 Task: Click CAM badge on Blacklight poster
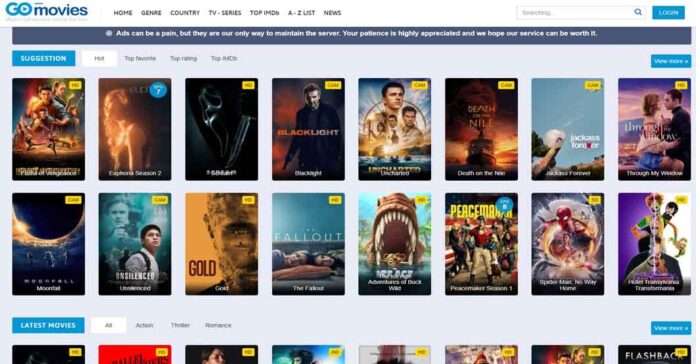point(333,85)
